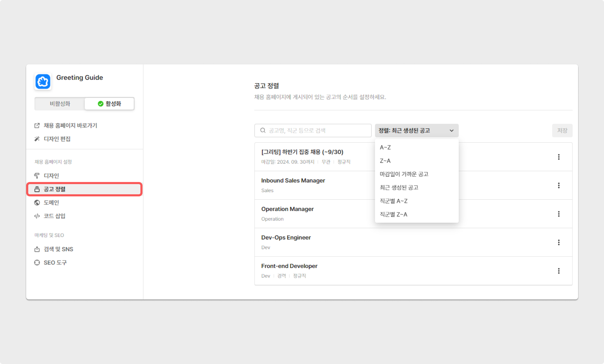
Task: Click the share icon for 검색 및 SNS
Action: [37, 249]
